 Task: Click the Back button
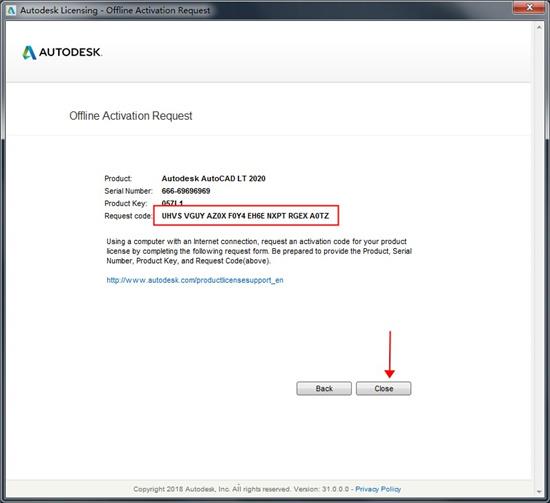[x=324, y=388]
